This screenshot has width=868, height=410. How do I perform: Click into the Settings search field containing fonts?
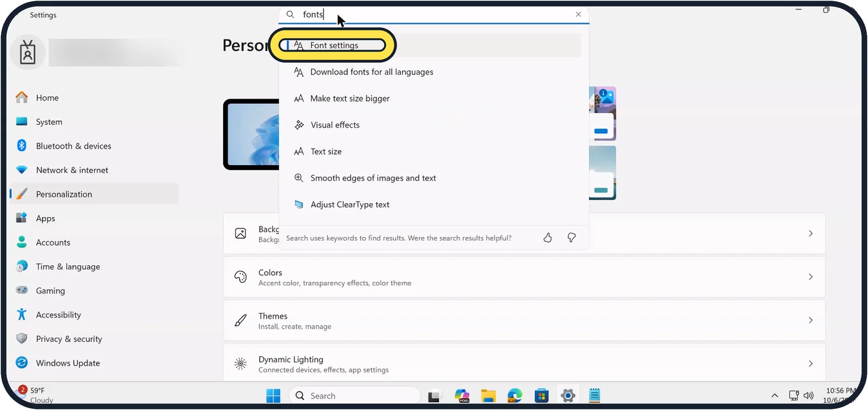click(434, 15)
